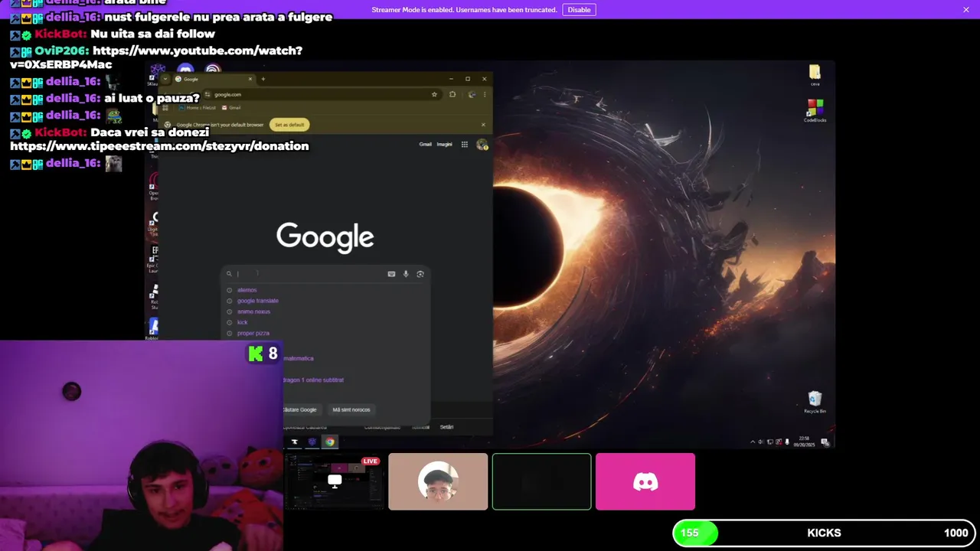Open the search by image lens icon

(420, 274)
